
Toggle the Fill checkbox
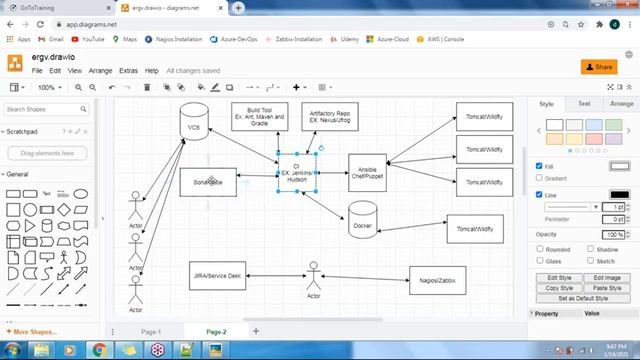pos(539,166)
